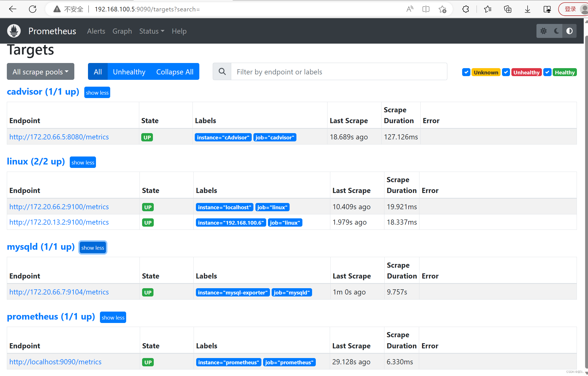Click the Prometheus flame logo icon
Screen dimensions: 588x376
click(14, 31)
